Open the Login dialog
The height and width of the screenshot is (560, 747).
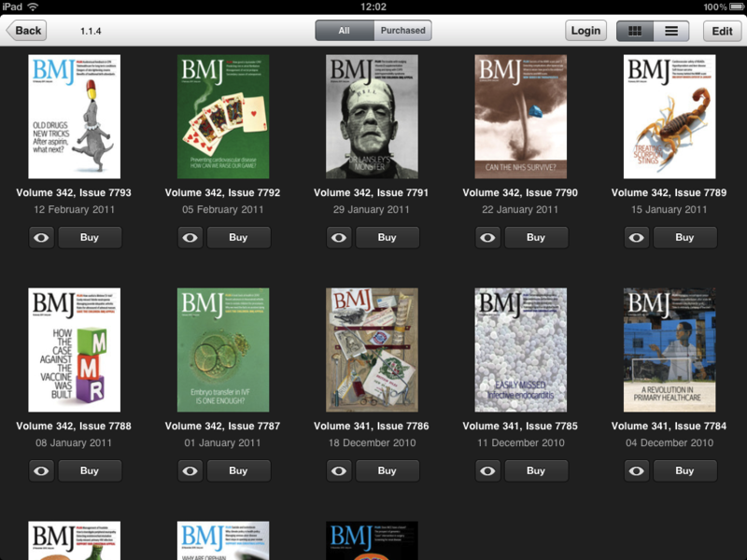pos(586,31)
